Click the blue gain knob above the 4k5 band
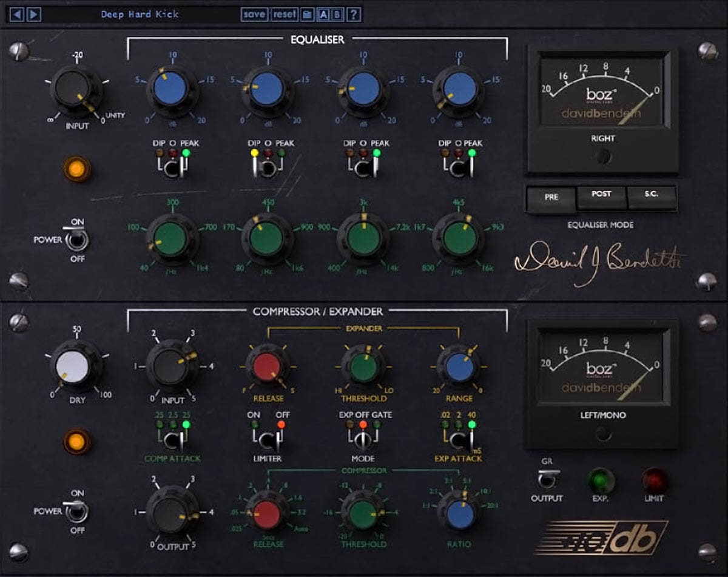728x577 pixels. [x=459, y=90]
